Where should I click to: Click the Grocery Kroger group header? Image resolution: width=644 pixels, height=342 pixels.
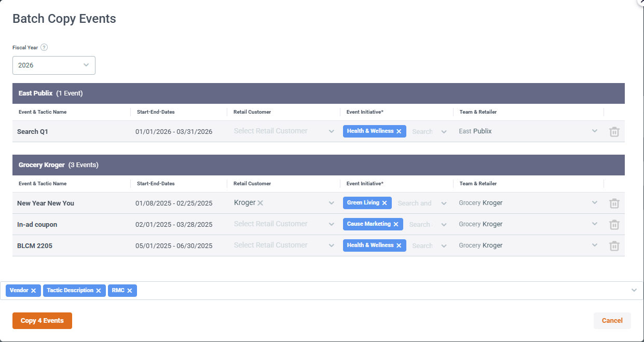pos(319,165)
